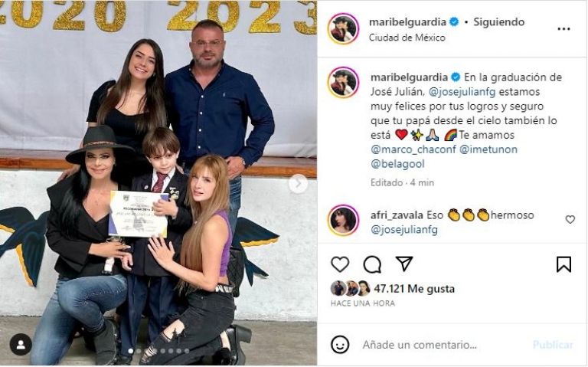View list of 47.121 Me gusta
Image resolution: width=588 pixels, height=367 pixels.
coord(414,289)
